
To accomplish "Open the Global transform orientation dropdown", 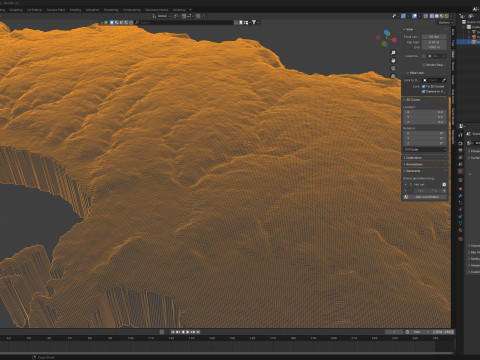I will [161, 16].
